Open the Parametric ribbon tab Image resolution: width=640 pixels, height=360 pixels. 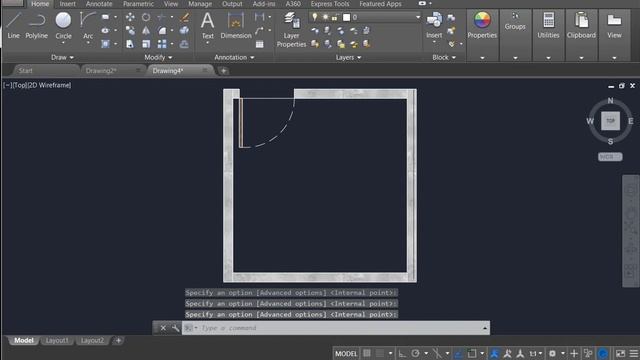(138, 4)
